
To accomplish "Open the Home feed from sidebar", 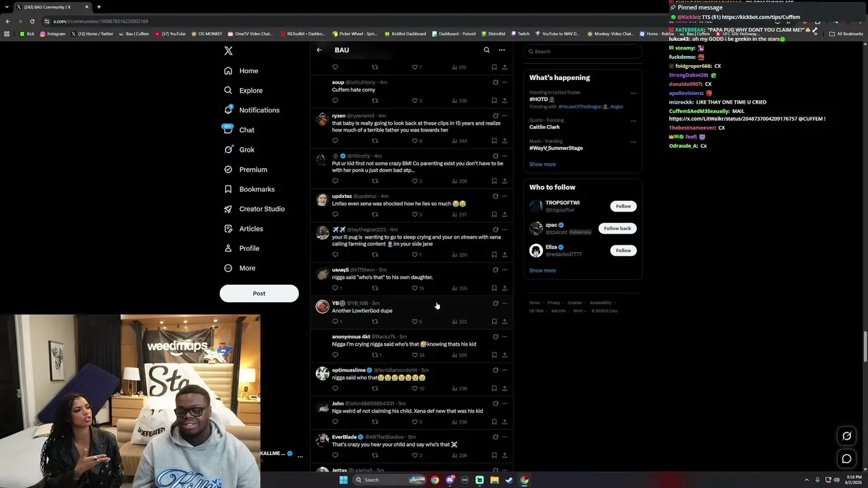I will 241,70.
